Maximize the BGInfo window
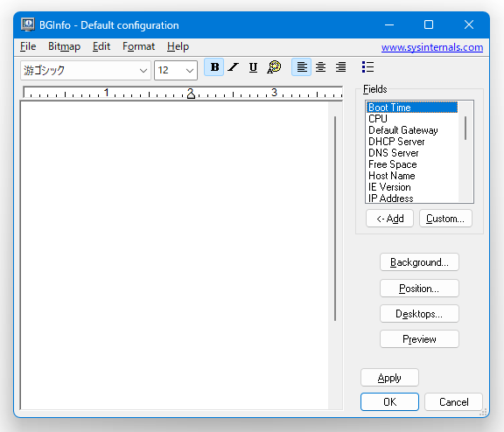This screenshot has height=432, width=504. click(x=429, y=24)
